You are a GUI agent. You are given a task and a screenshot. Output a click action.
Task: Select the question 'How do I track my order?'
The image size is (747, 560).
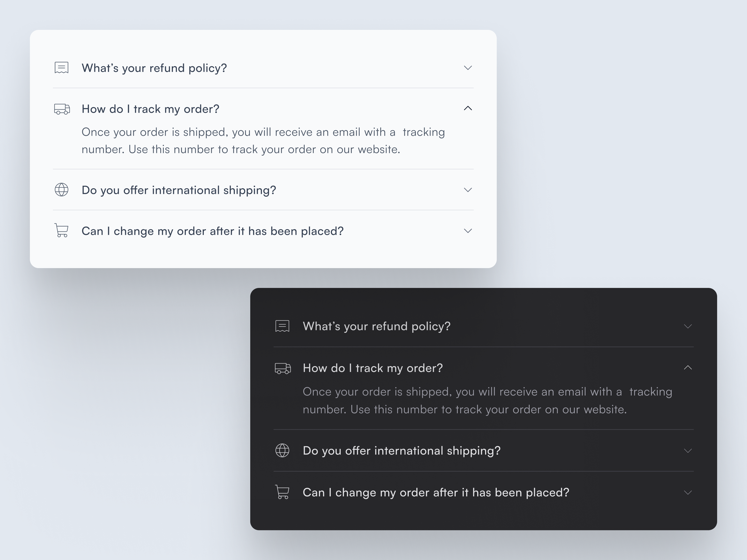pos(150,109)
